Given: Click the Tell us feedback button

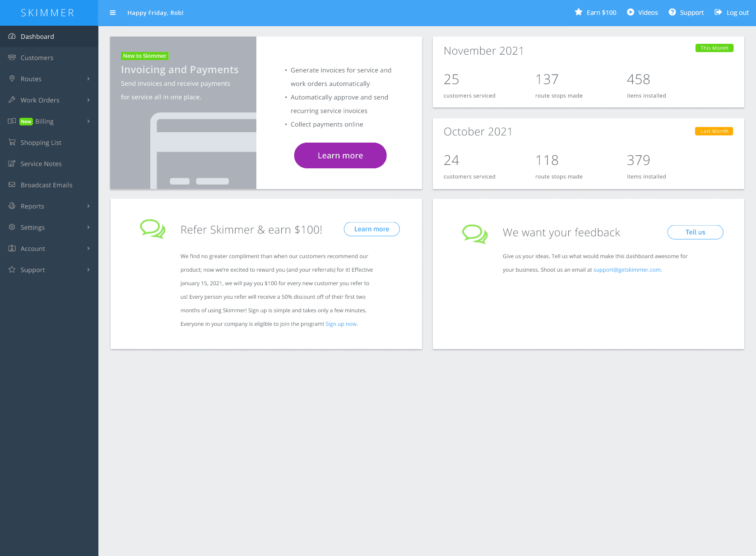Looking at the screenshot, I should tap(695, 232).
